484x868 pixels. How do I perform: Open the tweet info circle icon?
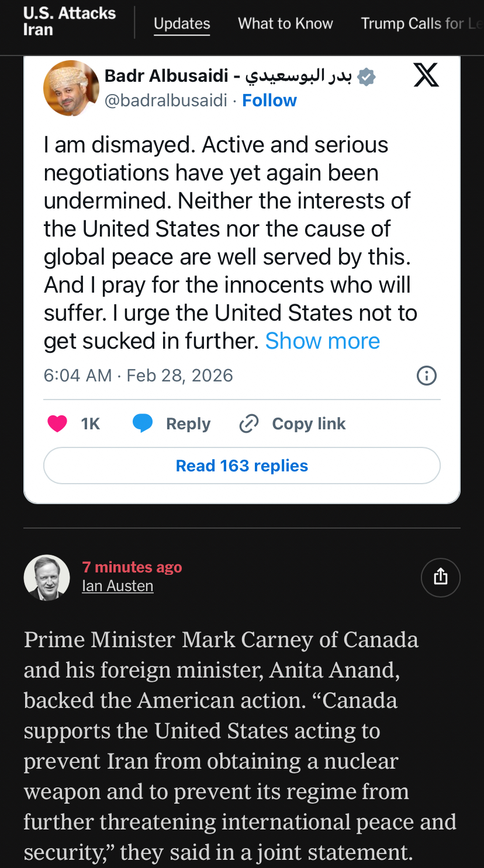[427, 376]
